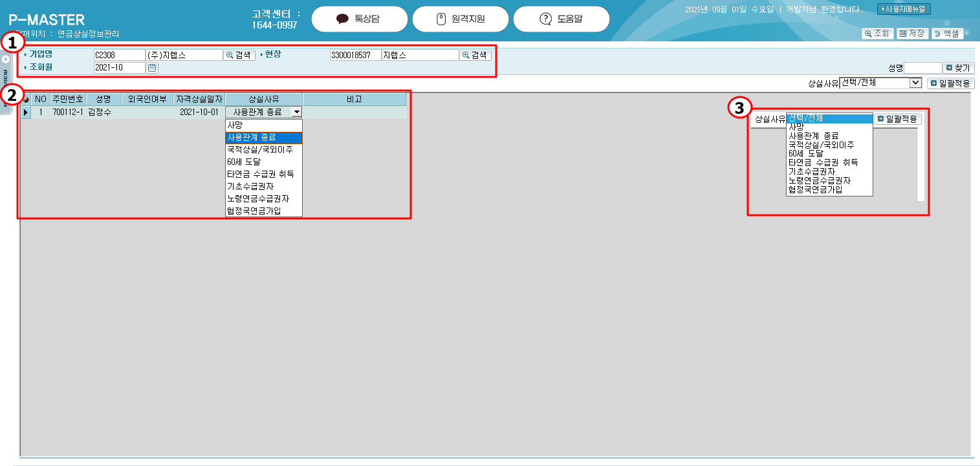Click the 사용자메뉴얼 link
980x466 pixels.
click(x=904, y=9)
